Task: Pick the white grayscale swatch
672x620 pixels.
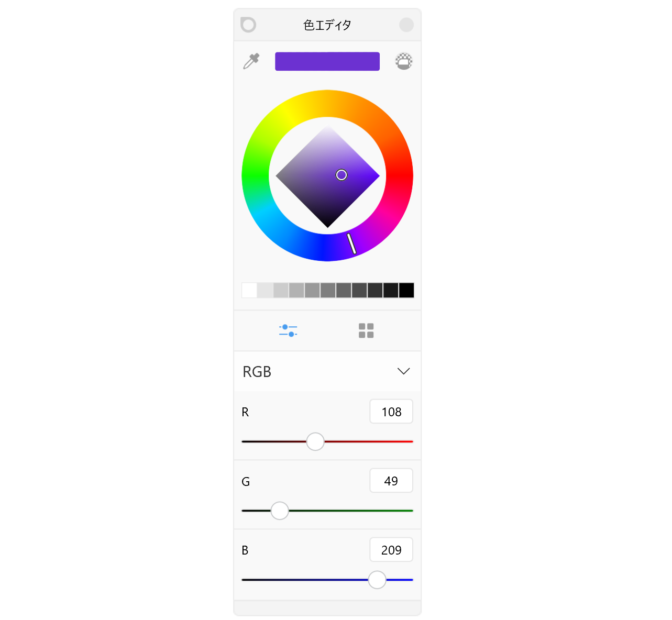Action: coord(249,290)
